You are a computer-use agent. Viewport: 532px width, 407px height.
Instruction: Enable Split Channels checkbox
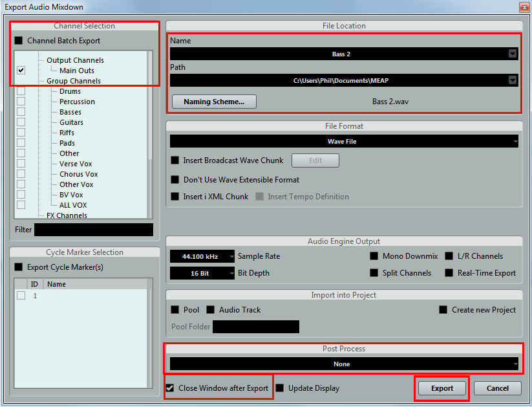[374, 272]
